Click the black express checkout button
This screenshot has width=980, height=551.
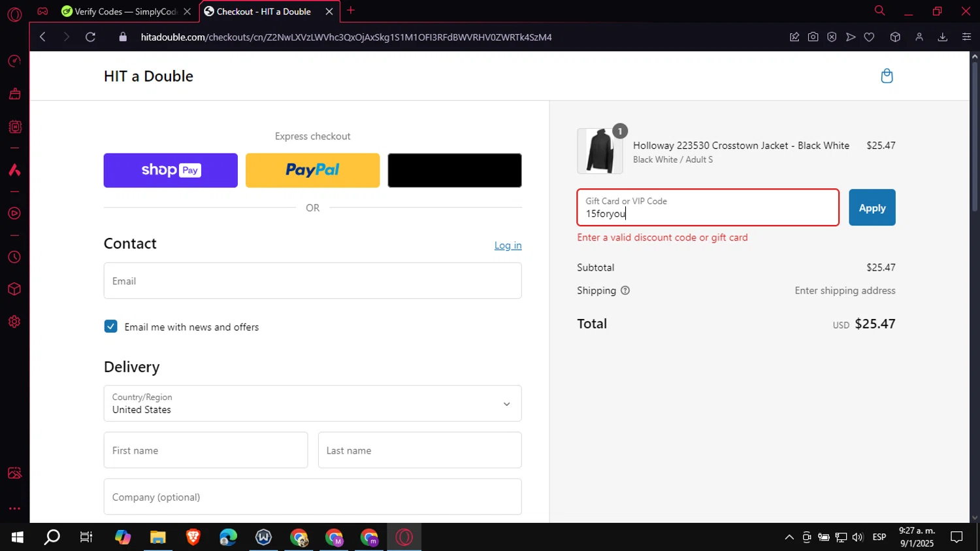point(455,171)
